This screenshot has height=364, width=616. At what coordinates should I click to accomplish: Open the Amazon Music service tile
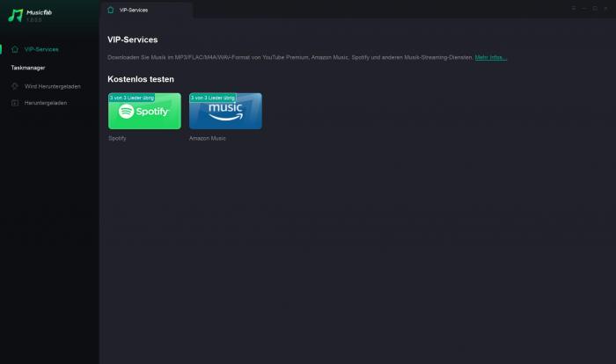[x=225, y=111]
